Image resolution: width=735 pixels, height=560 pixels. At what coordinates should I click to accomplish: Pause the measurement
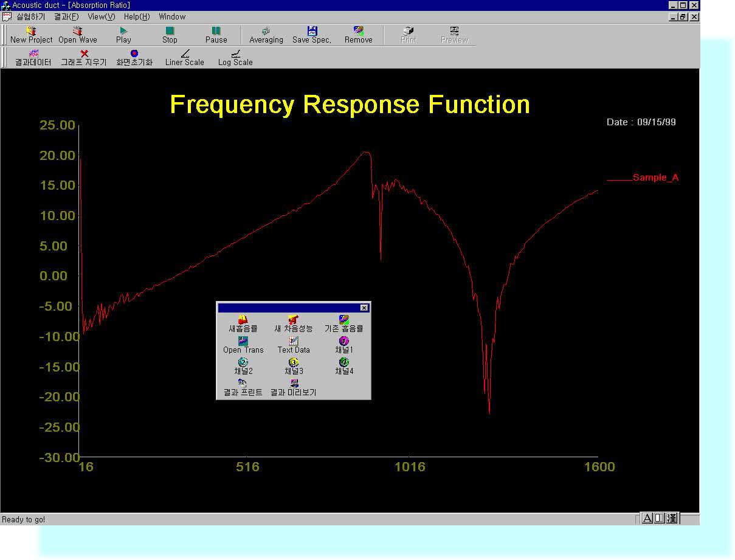[216, 35]
